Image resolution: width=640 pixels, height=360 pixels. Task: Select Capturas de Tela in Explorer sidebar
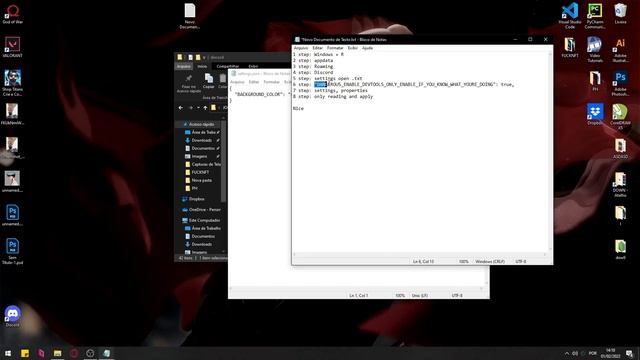(206, 164)
